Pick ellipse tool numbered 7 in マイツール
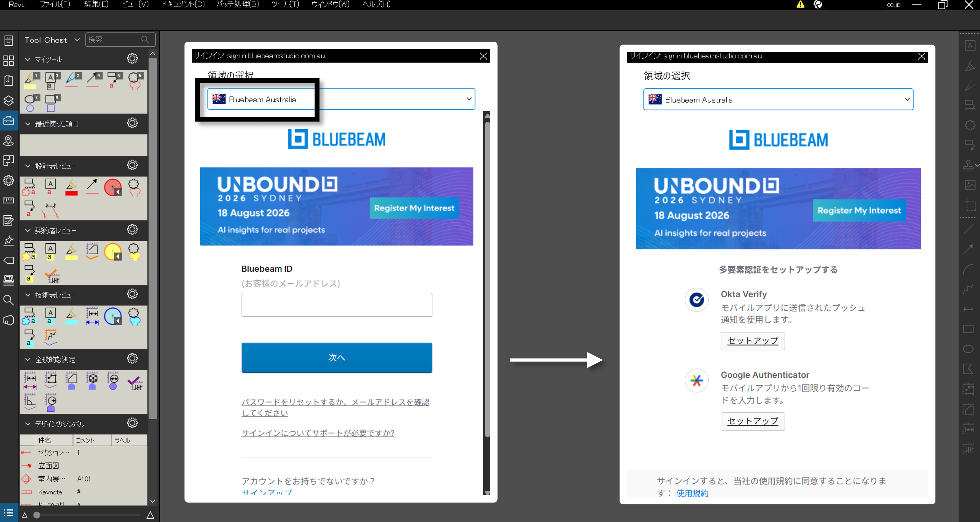 click(x=31, y=103)
